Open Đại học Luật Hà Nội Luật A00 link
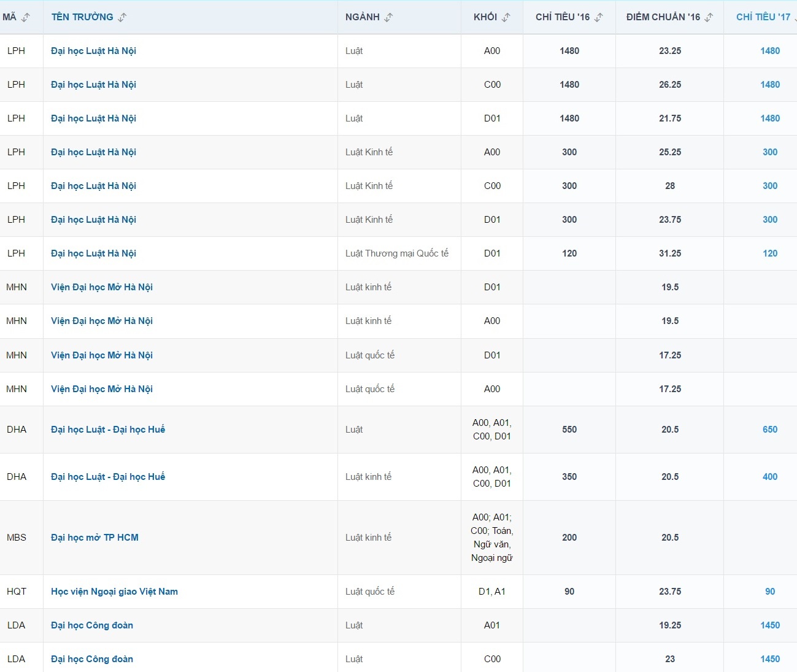The height and width of the screenshot is (672, 797). click(93, 51)
